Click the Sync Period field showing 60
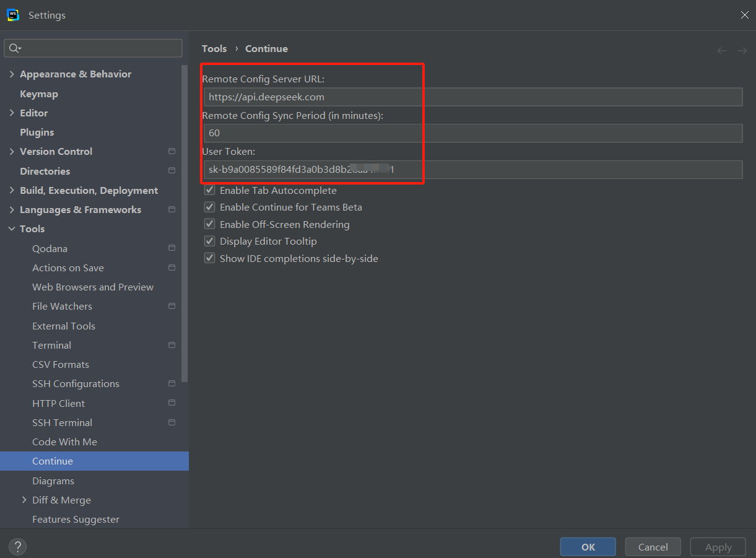The width and height of the screenshot is (756, 558). coord(473,133)
